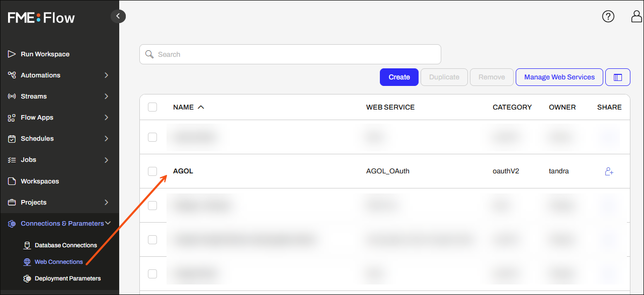This screenshot has height=295, width=644.
Task: Open the user account icon
Action: pos(637,17)
